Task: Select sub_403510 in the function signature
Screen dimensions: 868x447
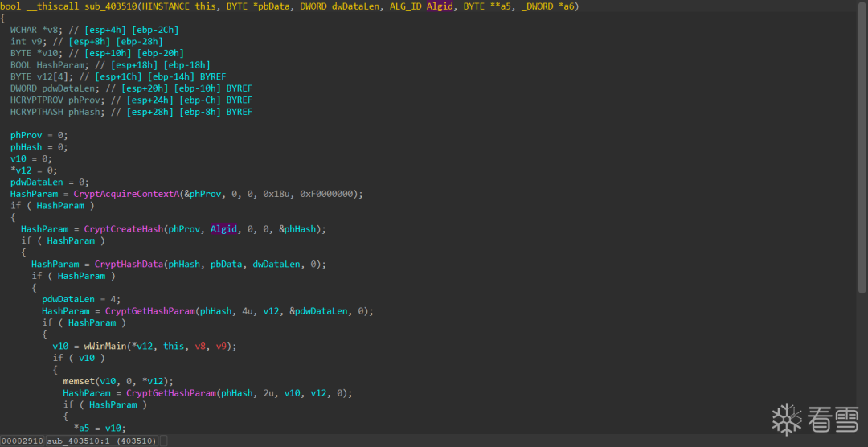Action: pyautogui.click(x=112, y=6)
